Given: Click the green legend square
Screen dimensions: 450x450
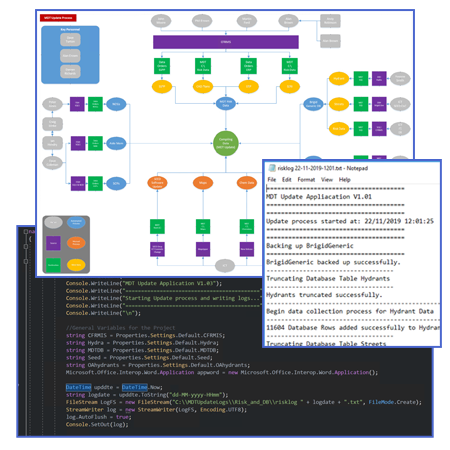Looking at the screenshot, I should coord(53,265).
